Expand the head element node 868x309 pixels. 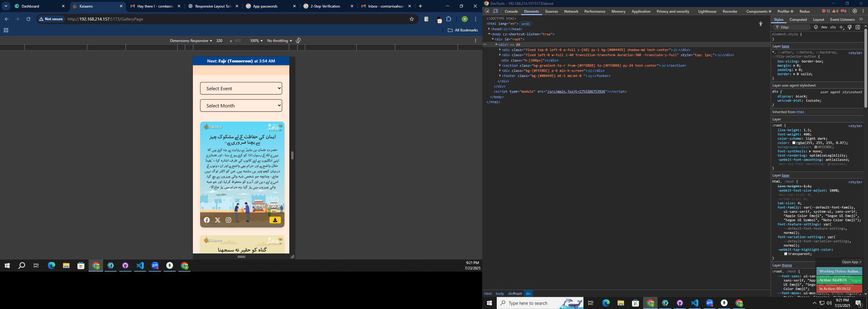489,29
